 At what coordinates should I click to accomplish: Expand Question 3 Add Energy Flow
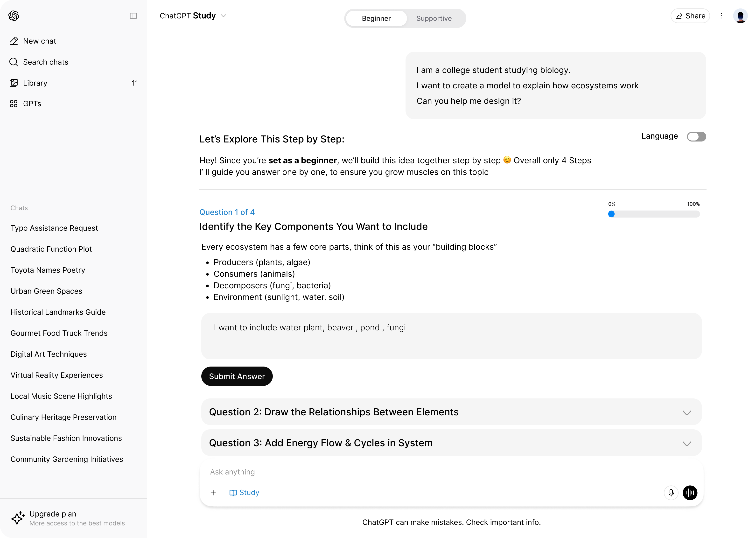tap(451, 443)
